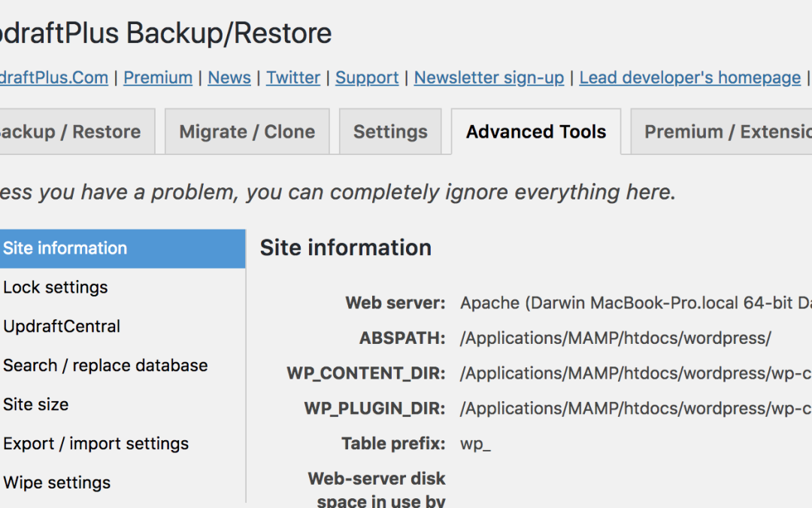Click the WP_PLUGIN_DIR path value
This screenshot has height=508, width=812.
point(636,409)
